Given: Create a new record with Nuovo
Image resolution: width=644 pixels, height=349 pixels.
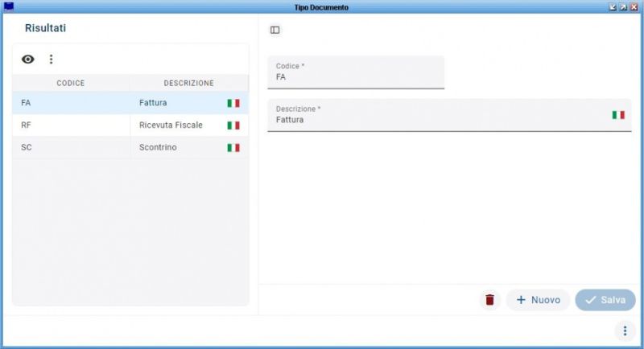Looking at the screenshot, I should (x=538, y=300).
